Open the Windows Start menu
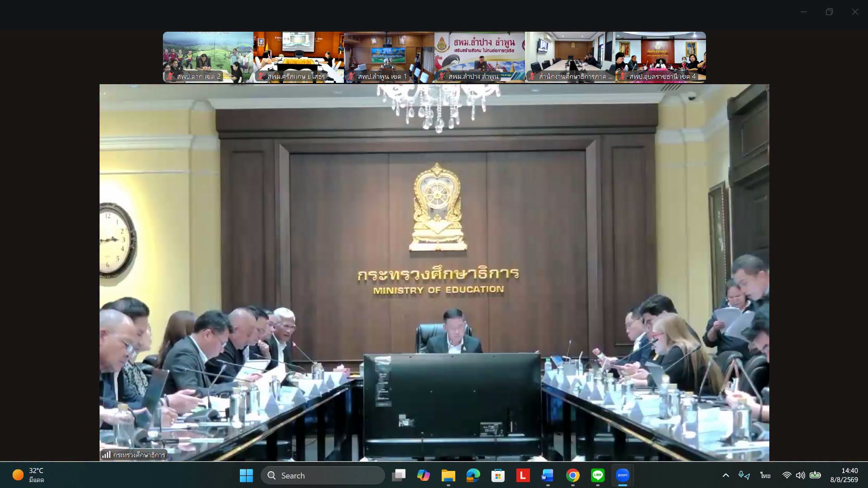This screenshot has width=868, height=488. click(x=246, y=475)
